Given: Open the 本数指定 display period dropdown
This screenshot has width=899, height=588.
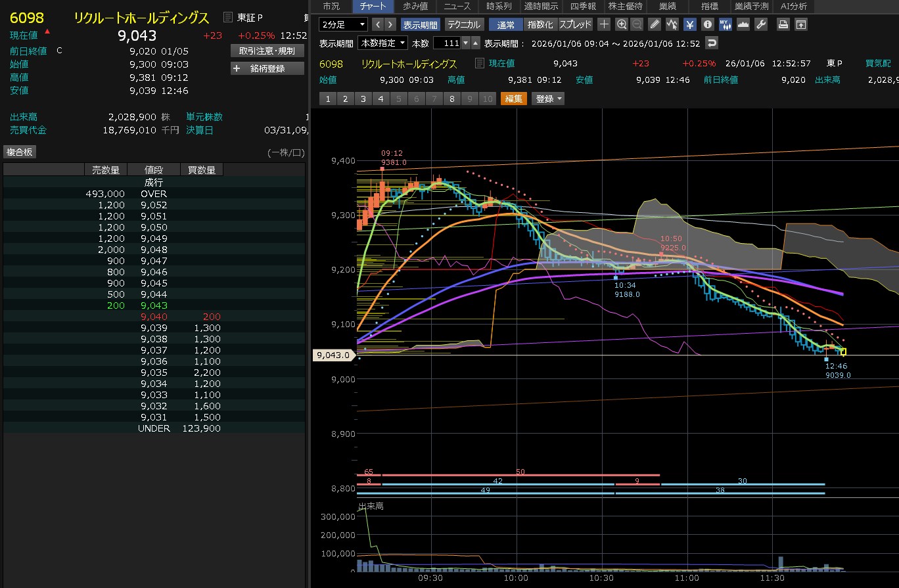Looking at the screenshot, I should (382, 43).
